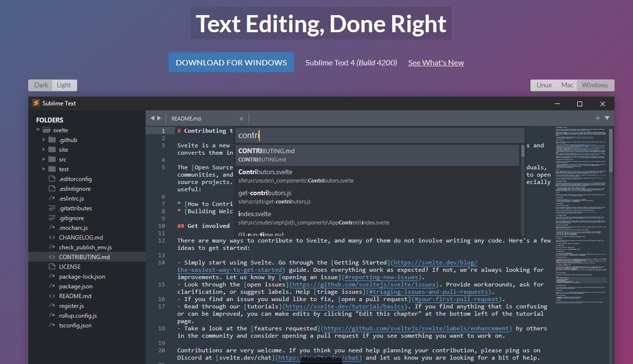Click the svelte open folder icon
The image size is (633, 364).
tap(46, 130)
